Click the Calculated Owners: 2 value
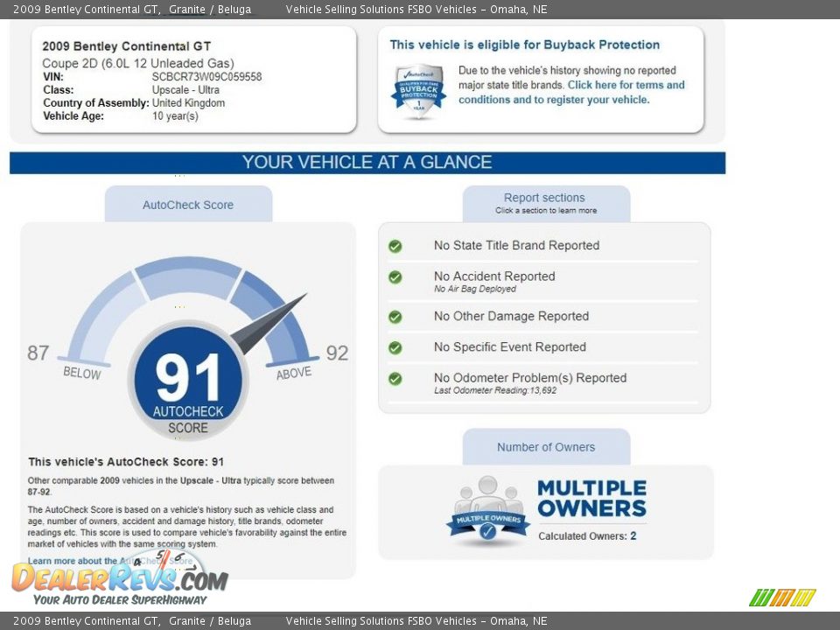Screen dimensions: 840x630 tap(587, 536)
